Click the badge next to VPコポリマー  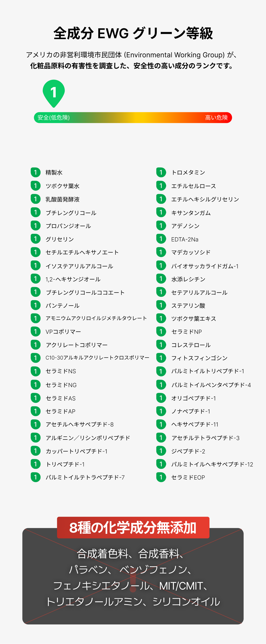coord(35,331)
